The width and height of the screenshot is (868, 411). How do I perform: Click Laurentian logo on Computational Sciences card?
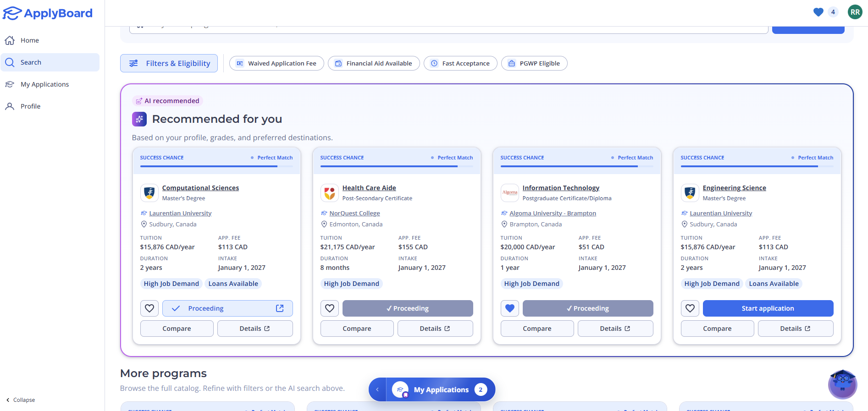pyautogui.click(x=149, y=193)
